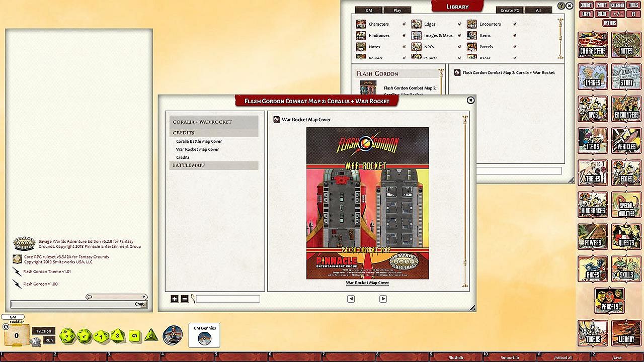
Task: Open the Tables sidebar panel
Action: [593, 173]
